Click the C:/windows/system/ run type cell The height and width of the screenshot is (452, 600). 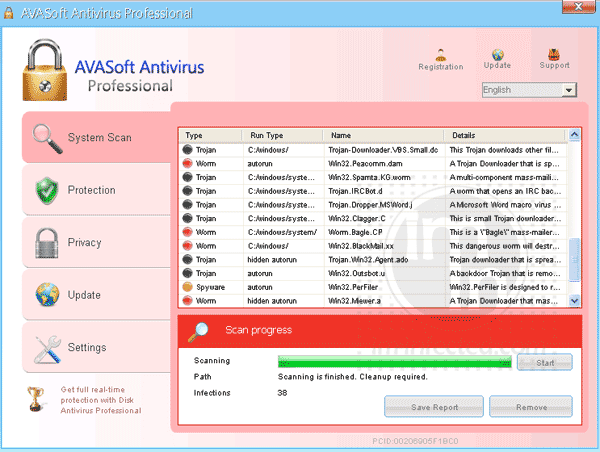pyautogui.click(x=282, y=232)
